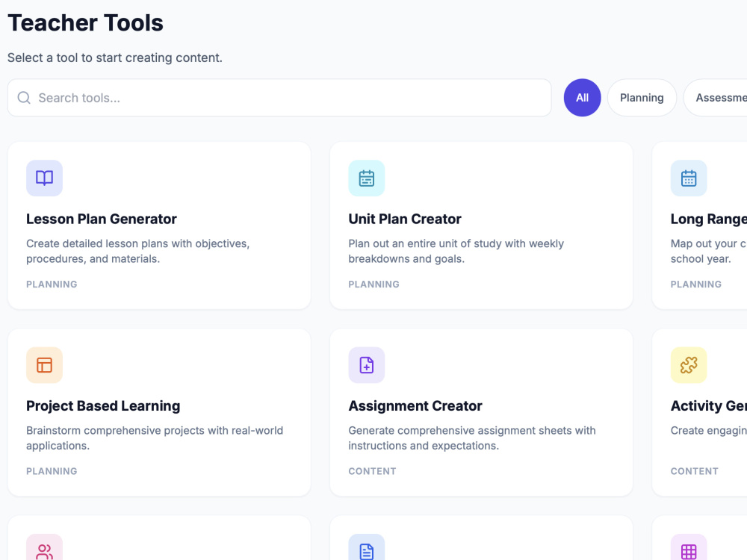
Task: Switch to the Planning filter tab
Action: [x=642, y=98]
